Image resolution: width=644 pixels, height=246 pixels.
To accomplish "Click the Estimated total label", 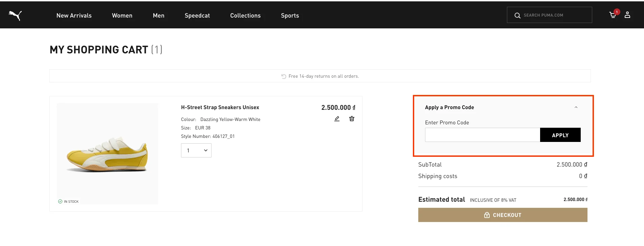I will tap(442, 199).
